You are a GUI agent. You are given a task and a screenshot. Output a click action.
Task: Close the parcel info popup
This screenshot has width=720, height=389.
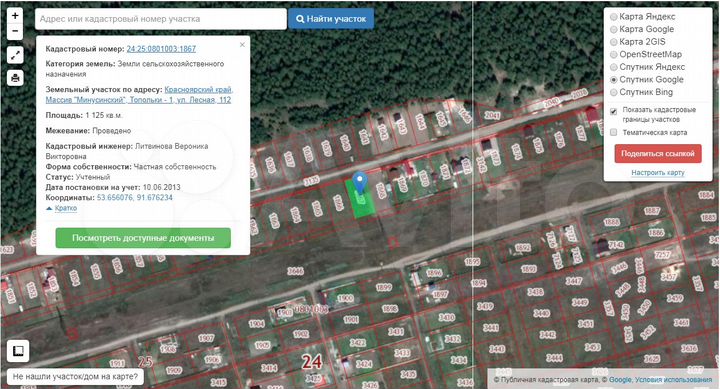(x=242, y=45)
